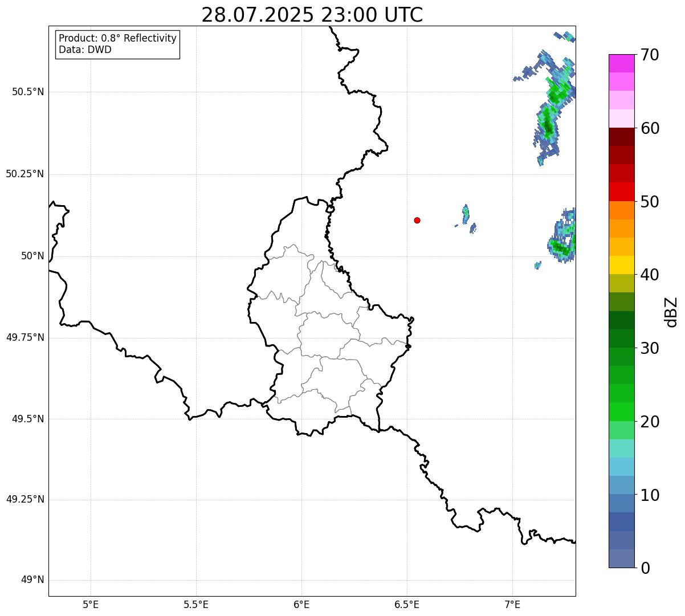Click the orange colorbar swatch just above 50 tick

(622, 210)
